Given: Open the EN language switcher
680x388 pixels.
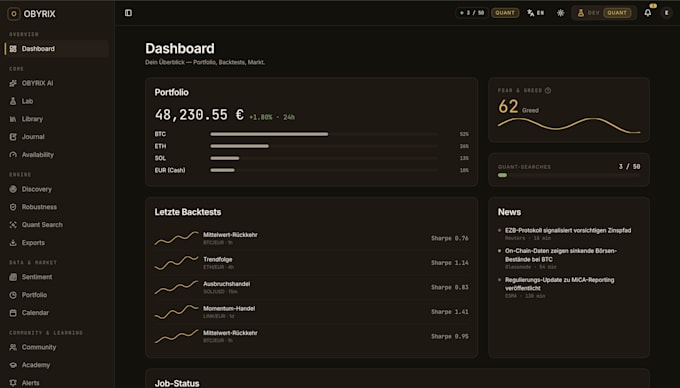Looking at the screenshot, I should [x=536, y=13].
